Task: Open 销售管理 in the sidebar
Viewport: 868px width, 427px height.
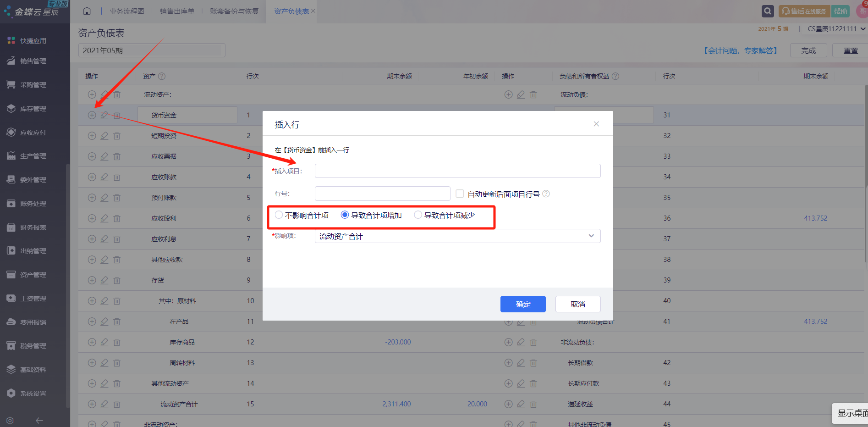Action: (33, 61)
